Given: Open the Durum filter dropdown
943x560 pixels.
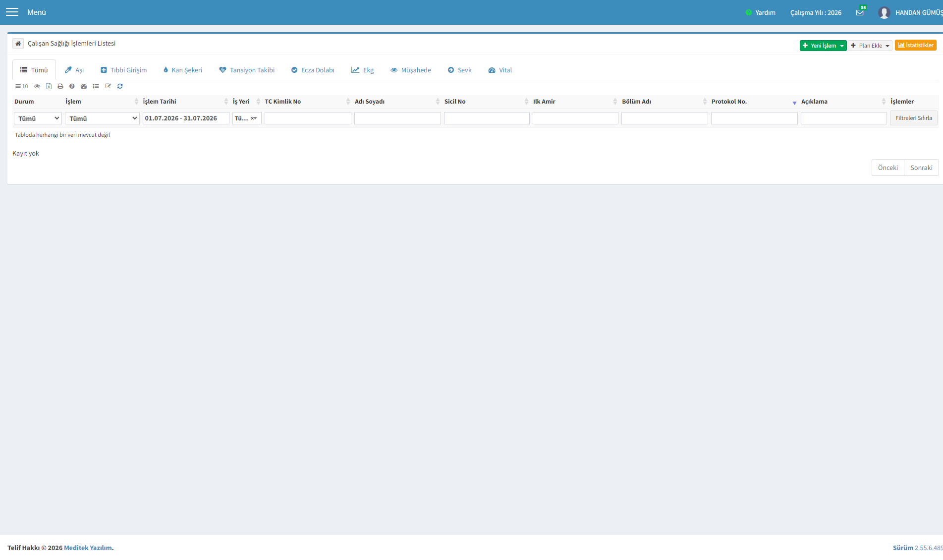Looking at the screenshot, I should click(38, 118).
